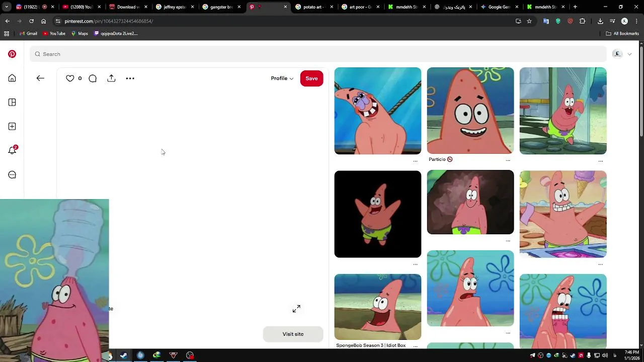Open the Patrick with ice cream cones pin
The image size is (644, 362).
[562, 214]
